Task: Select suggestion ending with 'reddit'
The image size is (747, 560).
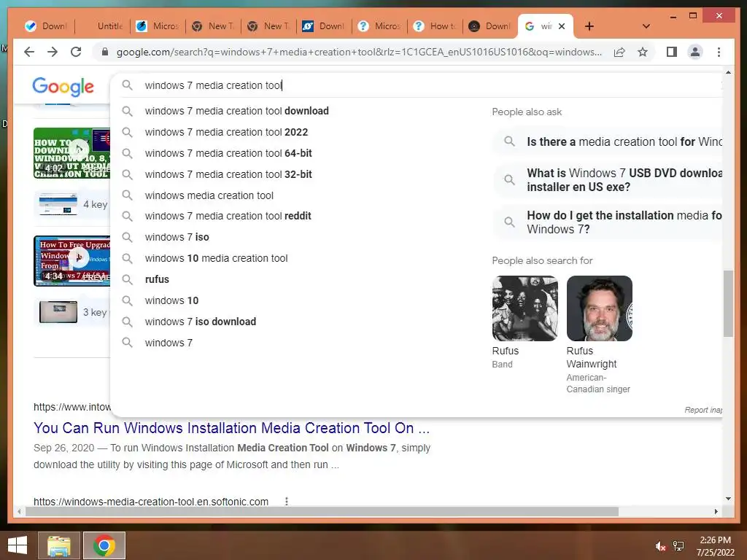Action: pyautogui.click(x=228, y=216)
